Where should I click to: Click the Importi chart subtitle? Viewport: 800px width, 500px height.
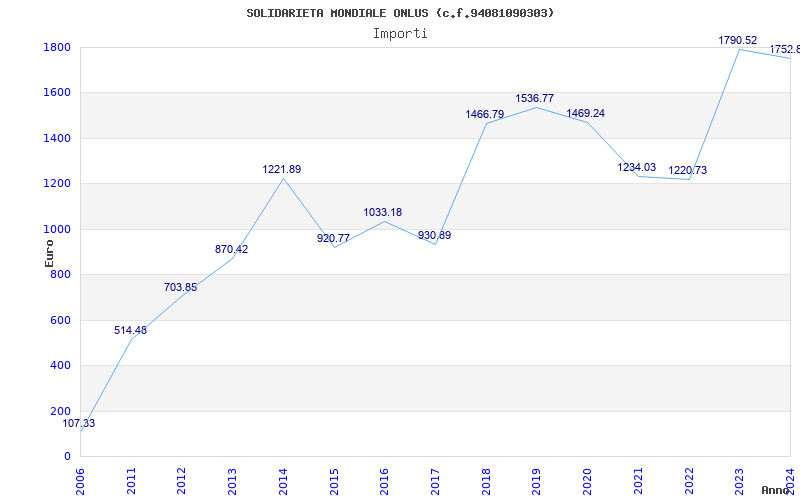click(x=400, y=34)
